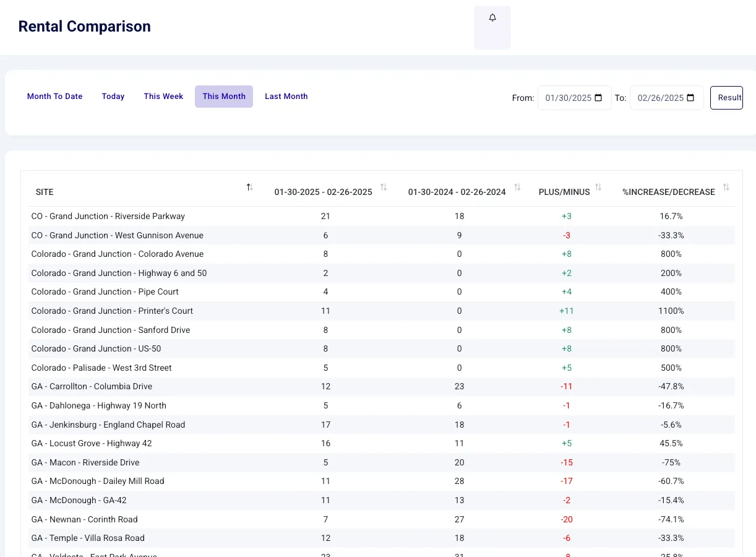Select the This Month tab

(224, 97)
